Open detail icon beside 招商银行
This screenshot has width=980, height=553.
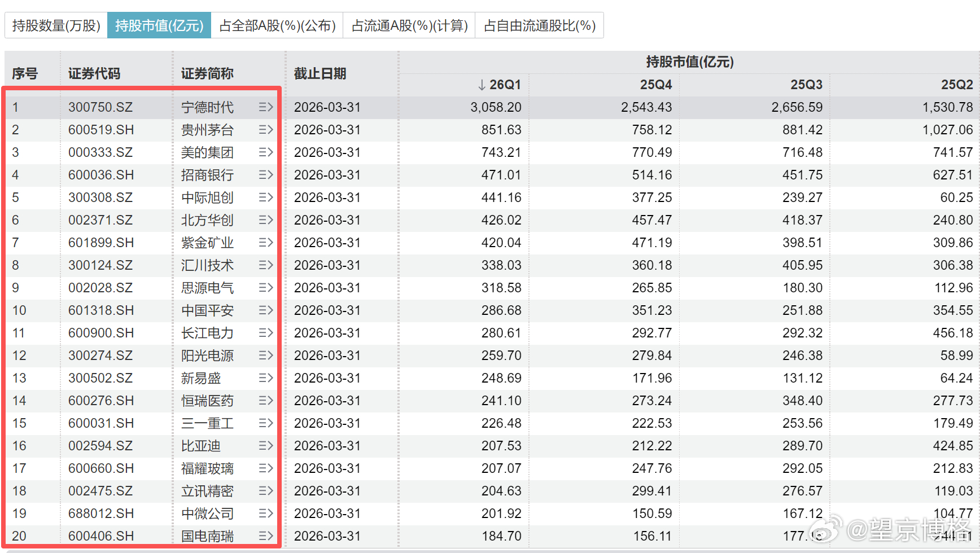click(266, 175)
